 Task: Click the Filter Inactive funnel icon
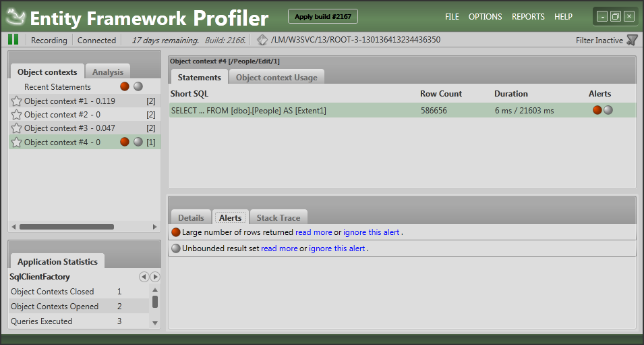(x=632, y=40)
